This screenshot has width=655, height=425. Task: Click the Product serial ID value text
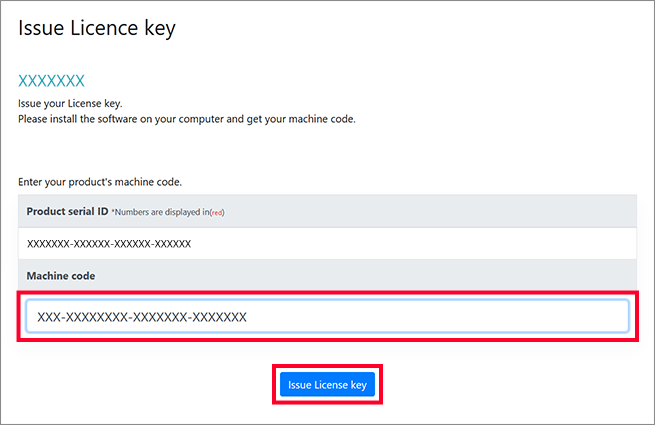click(109, 243)
